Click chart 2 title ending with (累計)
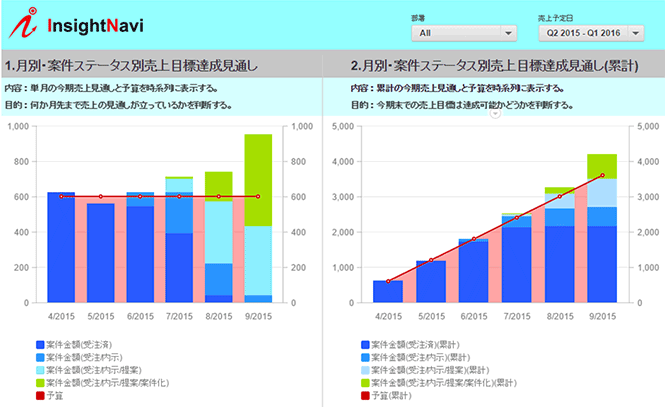 pyautogui.click(x=494, y=66)
